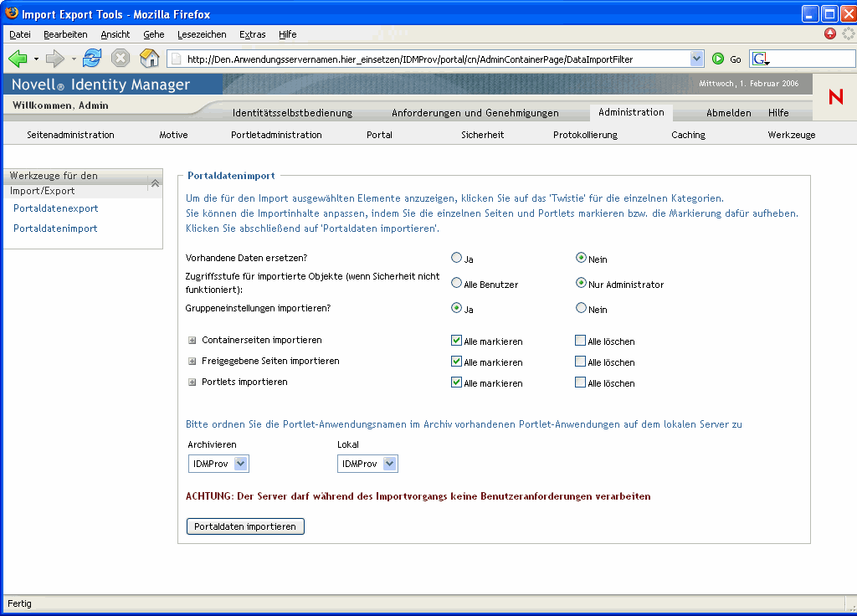This screenshot has height=616, width=857.
Task: Open the Motive section
Action: pos(173,135)
